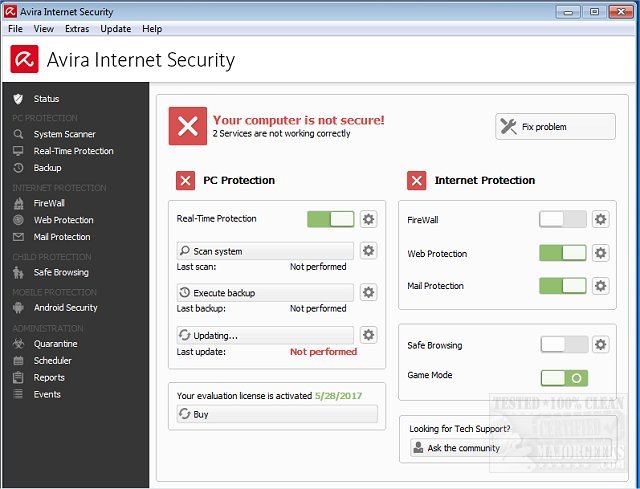The width and height of the screenshot is (640, 489).
Task: Open Quarantine in the Administration section
Action: coord(55,344)
